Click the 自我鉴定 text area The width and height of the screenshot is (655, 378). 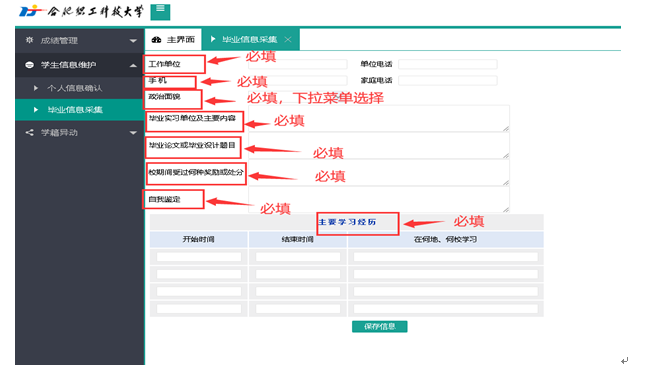[379, 199]
